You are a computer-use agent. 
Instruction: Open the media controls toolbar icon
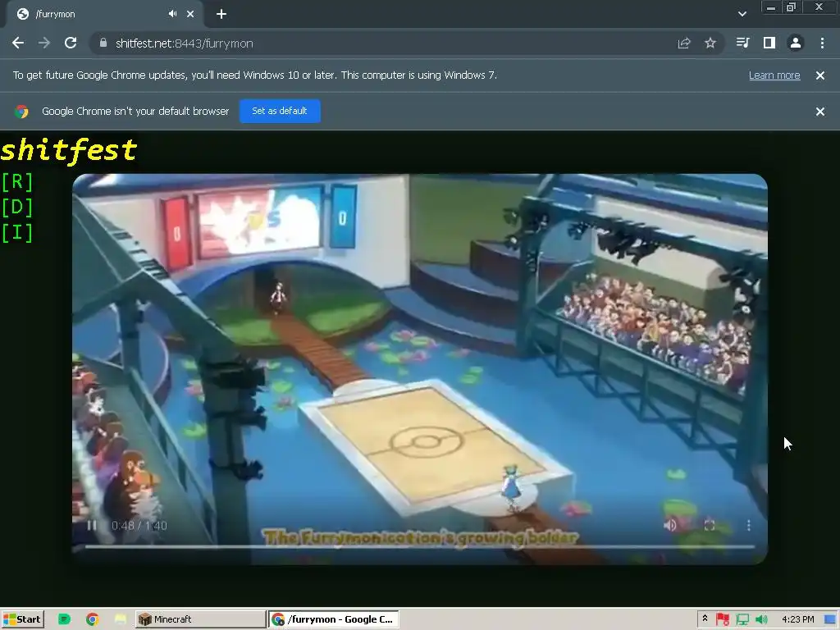pyautogui.click(x=742, y=43)
